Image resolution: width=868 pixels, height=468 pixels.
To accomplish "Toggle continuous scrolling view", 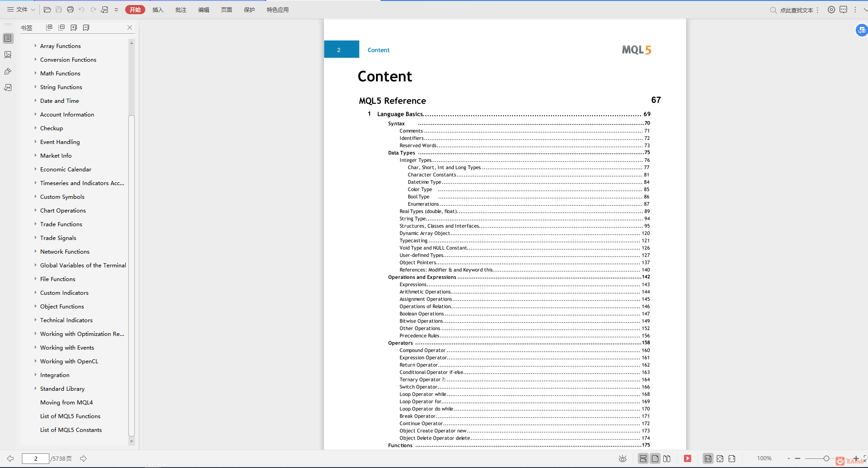I will click(x=643, y=458).
